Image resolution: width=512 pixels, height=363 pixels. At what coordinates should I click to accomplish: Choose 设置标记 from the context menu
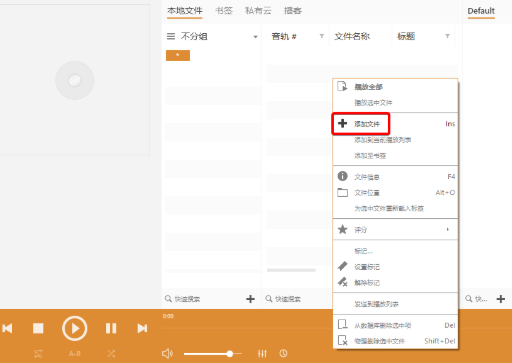pos(367,267)
